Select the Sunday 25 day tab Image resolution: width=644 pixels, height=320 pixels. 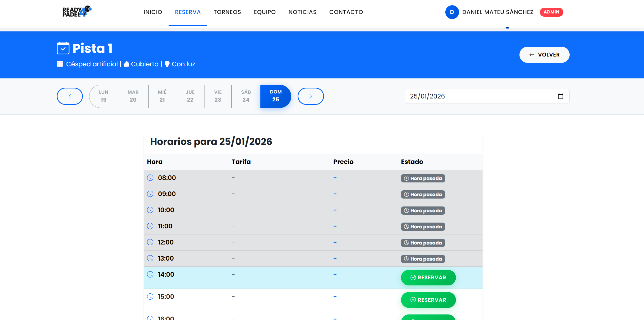(x=275, y=96)
